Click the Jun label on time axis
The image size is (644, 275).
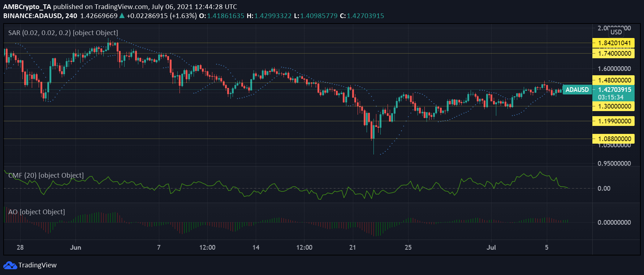(75, 247)
